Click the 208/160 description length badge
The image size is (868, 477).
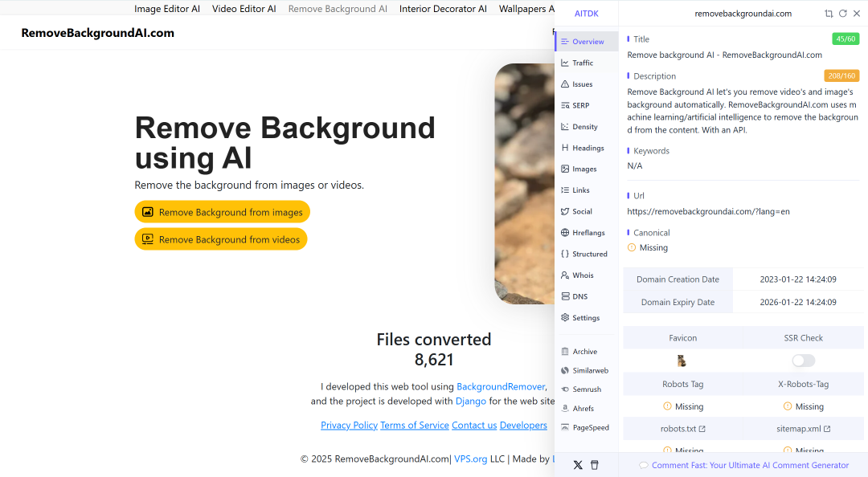tap(841, 75)
